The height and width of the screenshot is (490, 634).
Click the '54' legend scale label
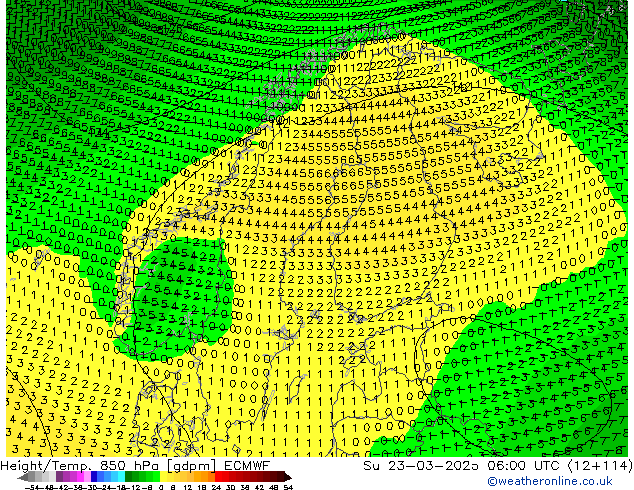point(287,487)
